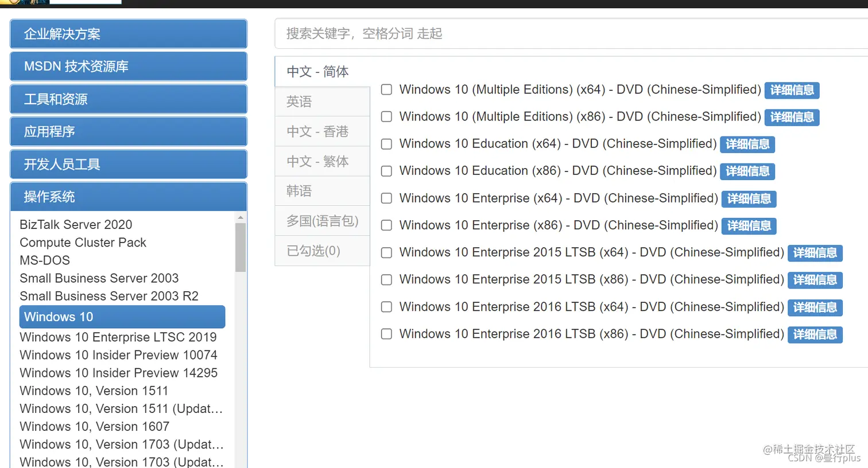
Task: Select the highlighted Windows 10 entry
Action: point(122,317)
